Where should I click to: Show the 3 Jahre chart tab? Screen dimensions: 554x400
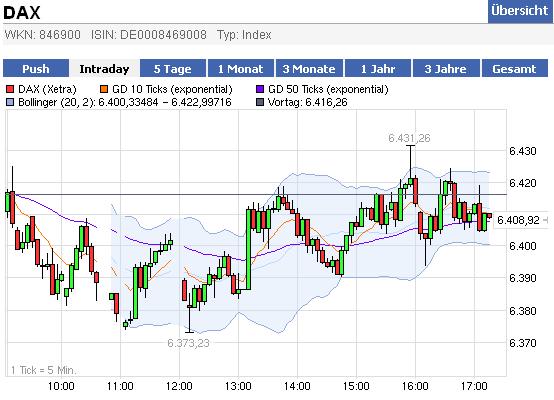click(446, 69)
